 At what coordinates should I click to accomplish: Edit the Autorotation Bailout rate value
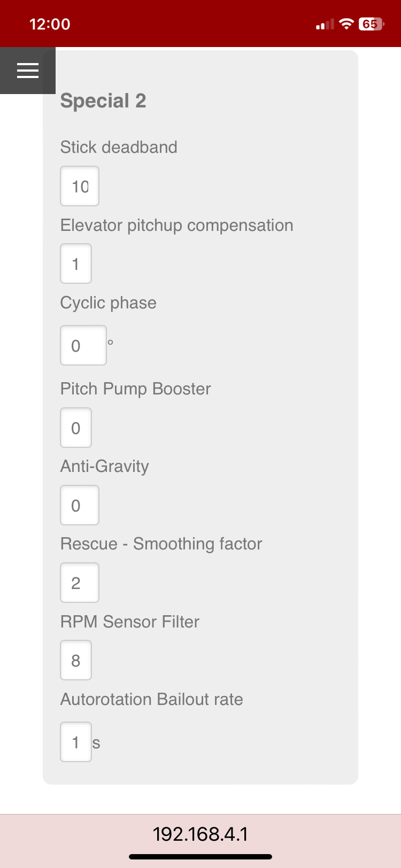[x=76, y=742]
